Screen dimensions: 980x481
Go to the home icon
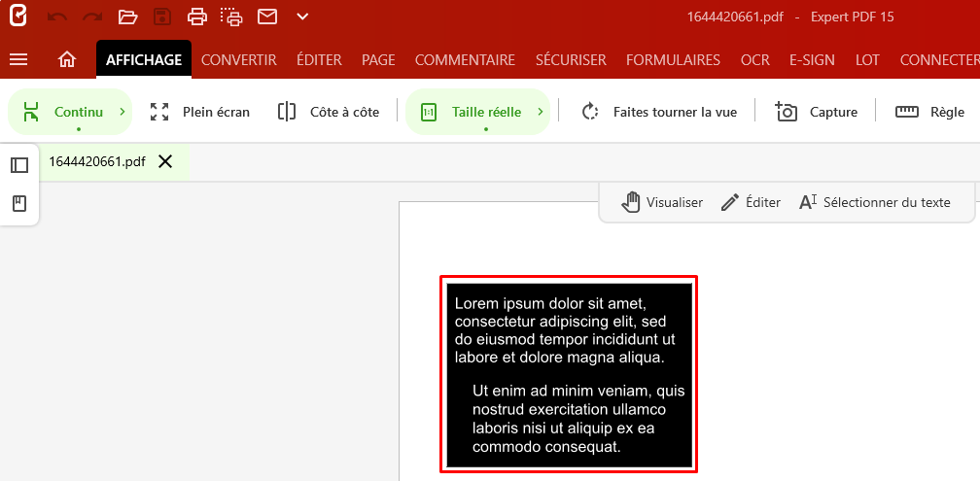(67, 60)
